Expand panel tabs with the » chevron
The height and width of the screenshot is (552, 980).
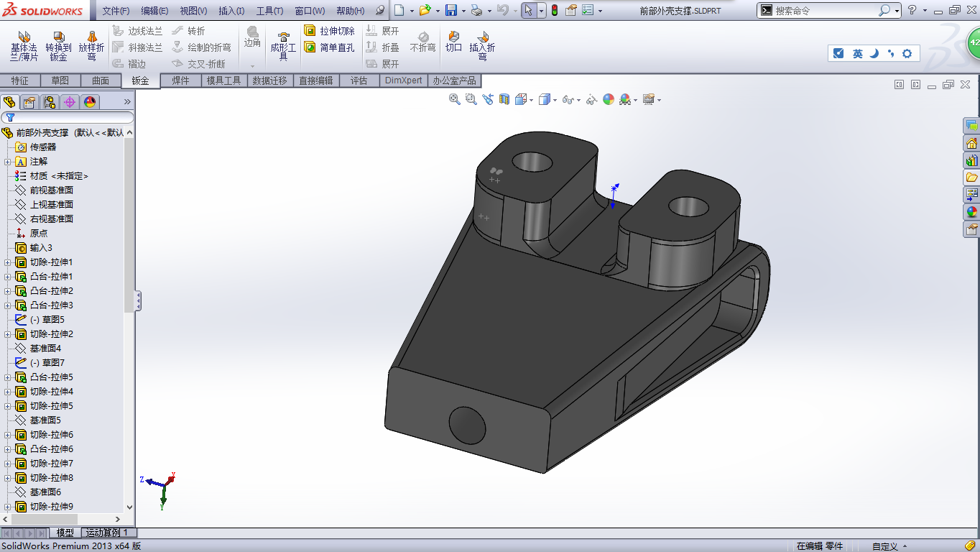point(127,102)
